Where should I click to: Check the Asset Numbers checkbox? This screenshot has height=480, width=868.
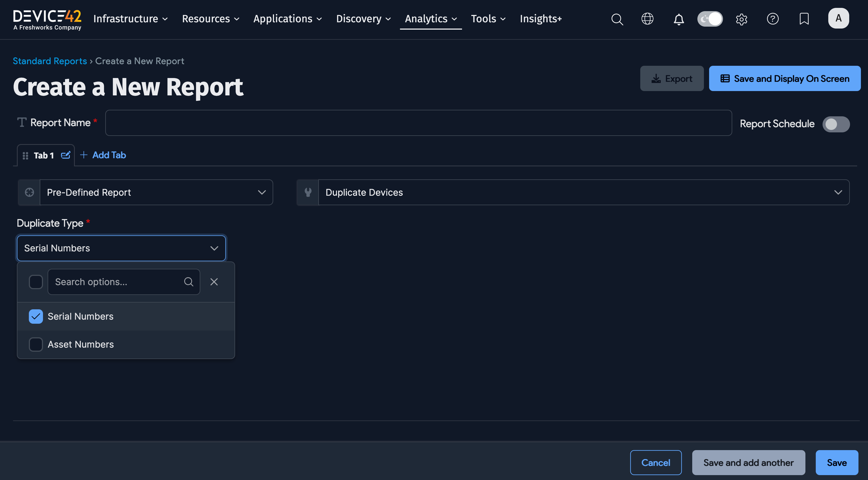(x=36, y=344)
